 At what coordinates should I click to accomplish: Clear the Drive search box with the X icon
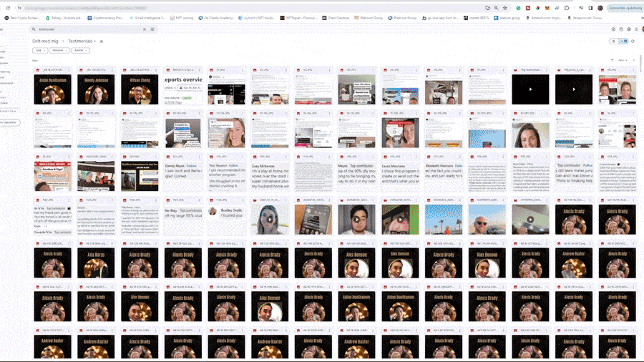coord(145,29)
